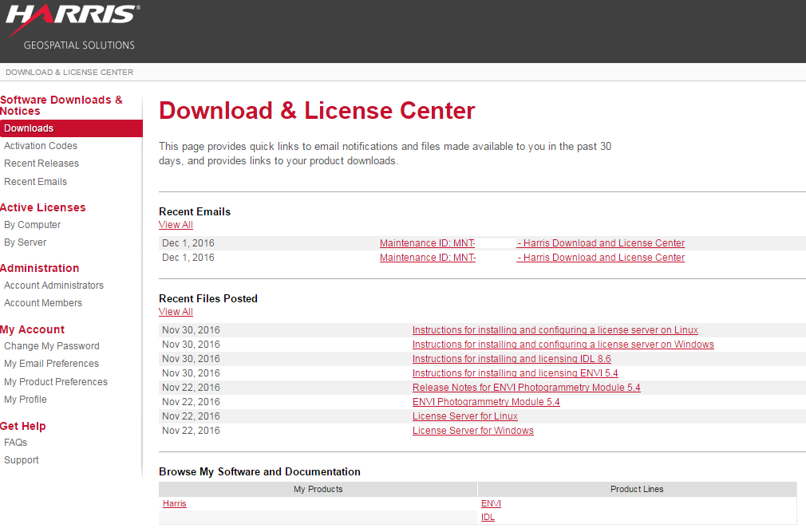Open instructions for installing IDL 8.6
This screenshot has height=532, width=806.
tap(511, 359)
